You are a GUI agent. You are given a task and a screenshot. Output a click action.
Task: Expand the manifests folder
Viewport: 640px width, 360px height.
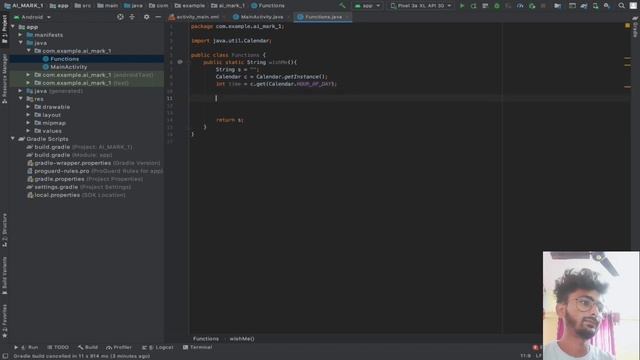(20, 35)
